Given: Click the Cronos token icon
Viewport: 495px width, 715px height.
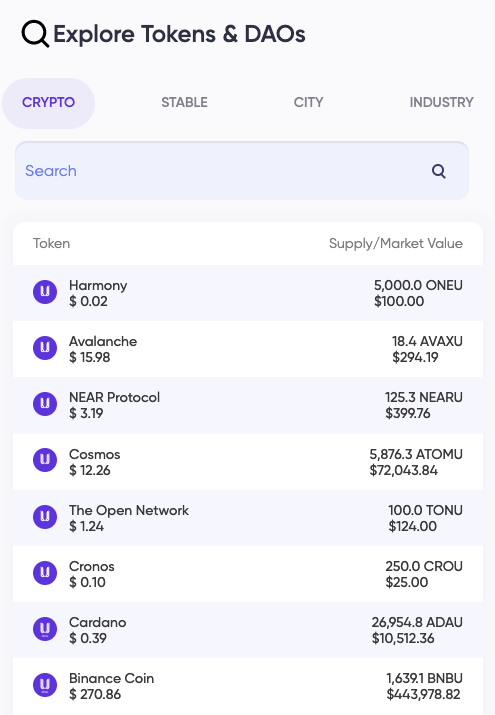Looking at the screenshot, I should tap(45, 573).
